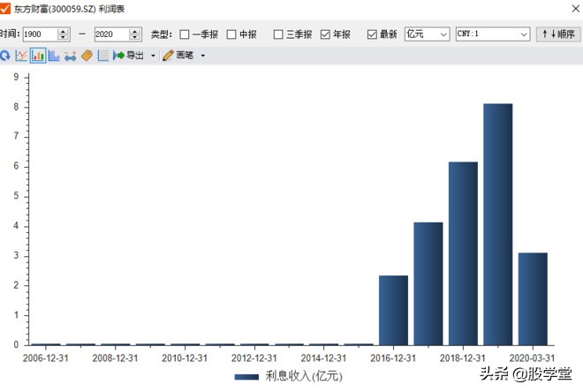Viewport: 583px width, 392px height.
Task: Uncheck the 年报 checkbox
Action: [x=325, y=34]
